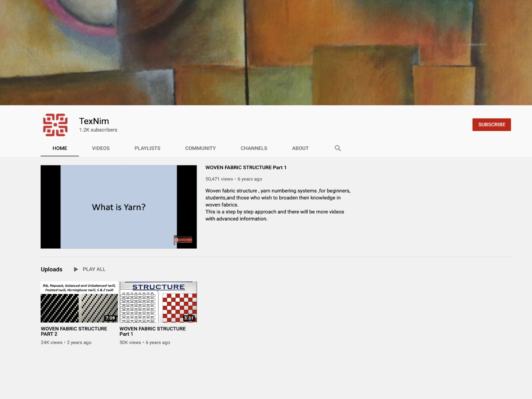Viewport: 532px width, 399px height.
Task: Click '50,471 views • 6 years ago' text
Action: click(x=234, y=179)
